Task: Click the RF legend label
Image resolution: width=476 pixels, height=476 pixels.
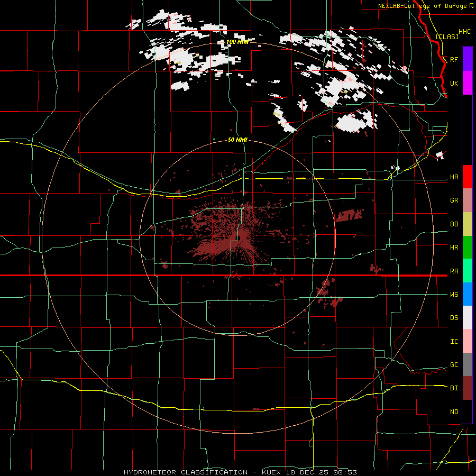Action: click(454, 59)
